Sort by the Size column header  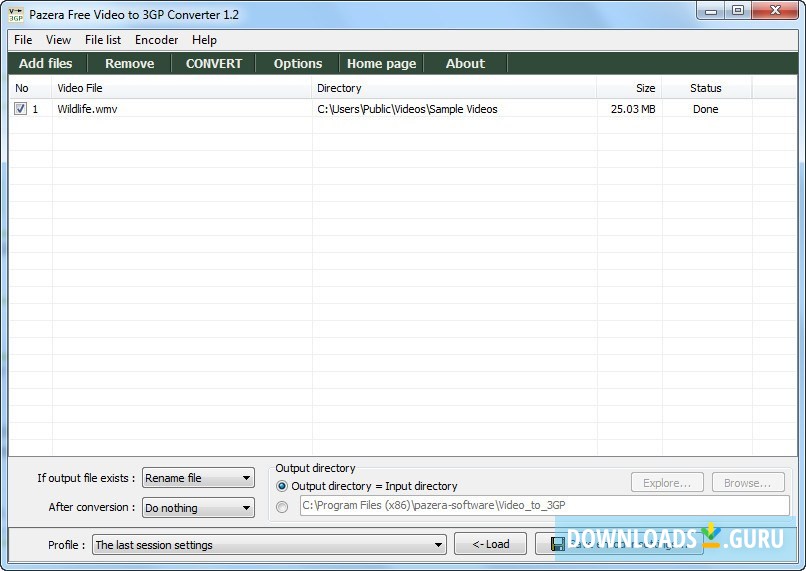[629, 88]
